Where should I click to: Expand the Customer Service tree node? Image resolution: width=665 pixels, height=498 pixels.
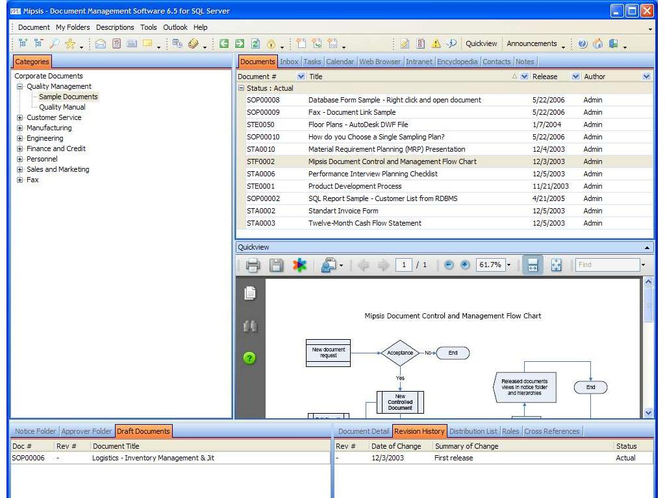20,118
